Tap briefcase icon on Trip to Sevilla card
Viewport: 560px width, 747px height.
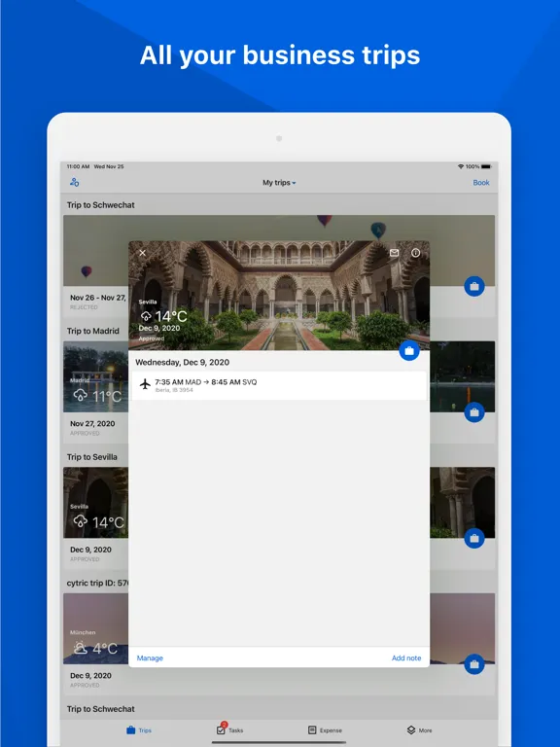click(x=474, y=538)
